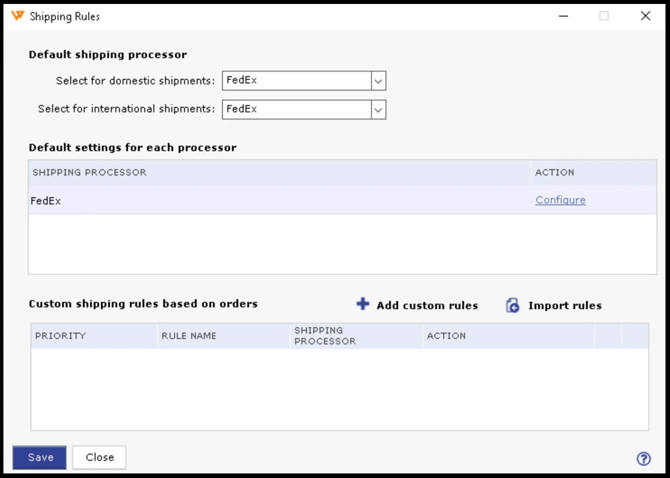
Task: Click the Import rules document icon
Action: click(x=513, y=305)
